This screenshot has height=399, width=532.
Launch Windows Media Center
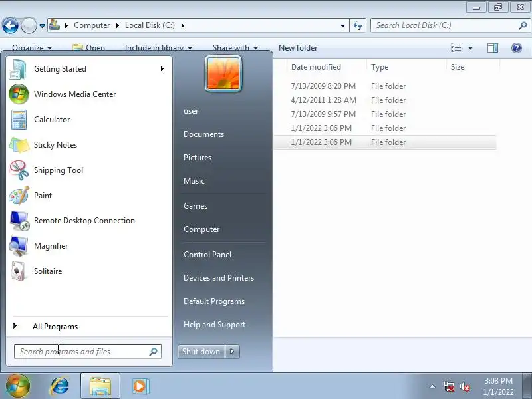[89, 94]
